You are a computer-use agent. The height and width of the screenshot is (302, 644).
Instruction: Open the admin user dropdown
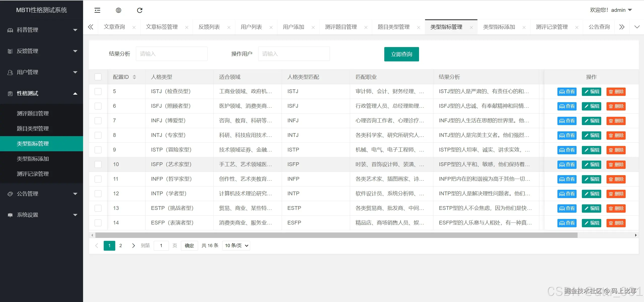(x=611, y=10)
